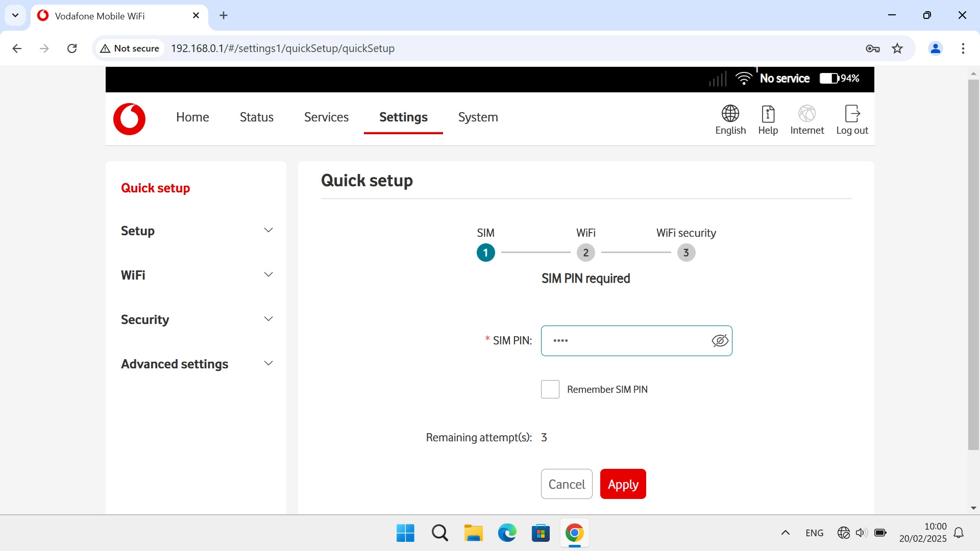This screenshot has height=551, width=980.
Task: Open the English language selector
Action: click(x=730, y=119)
